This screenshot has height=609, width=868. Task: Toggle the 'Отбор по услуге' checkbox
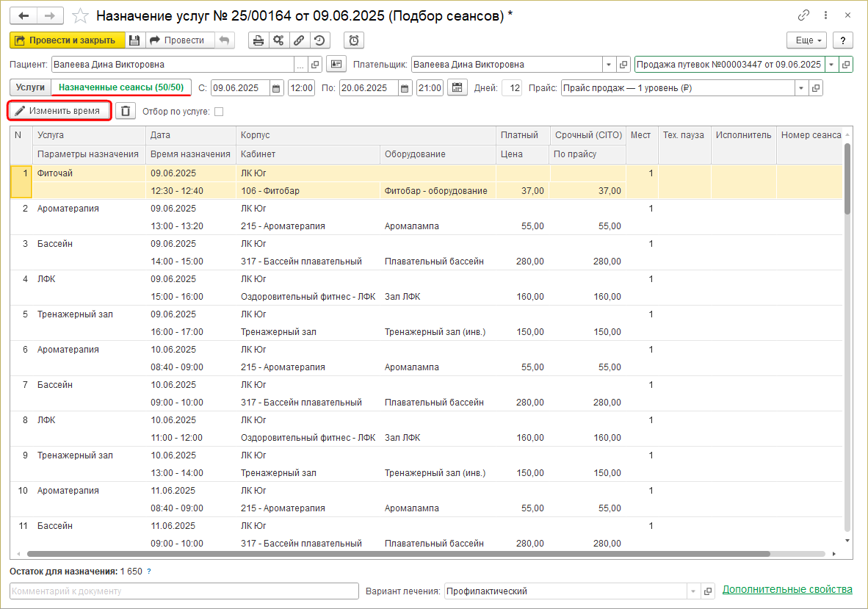[219, 112]
